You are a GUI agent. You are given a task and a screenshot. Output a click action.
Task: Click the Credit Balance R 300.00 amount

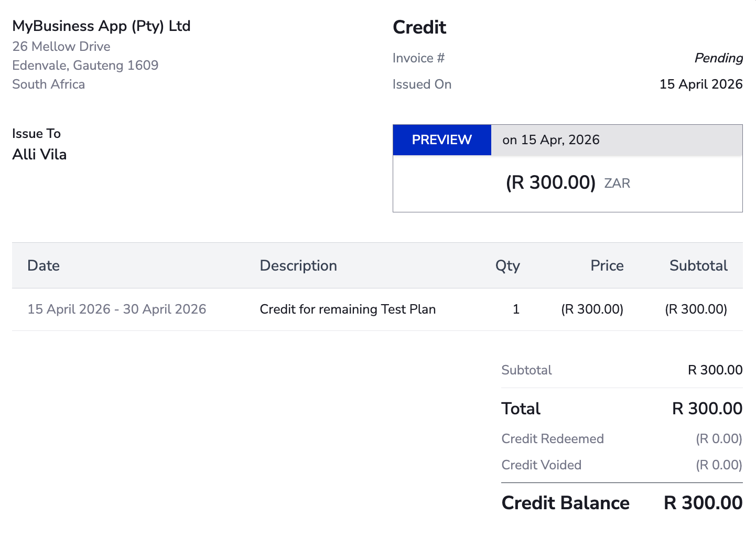[x=703, y=503]
